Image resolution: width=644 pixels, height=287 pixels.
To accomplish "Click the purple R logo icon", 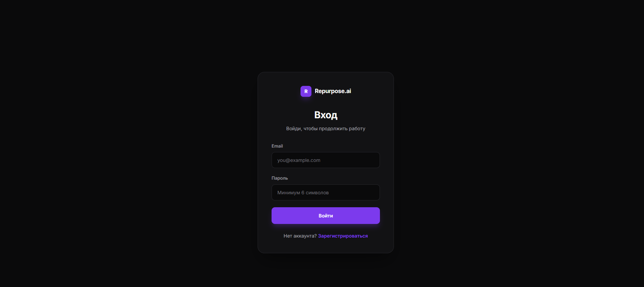I will pos(306,91).
